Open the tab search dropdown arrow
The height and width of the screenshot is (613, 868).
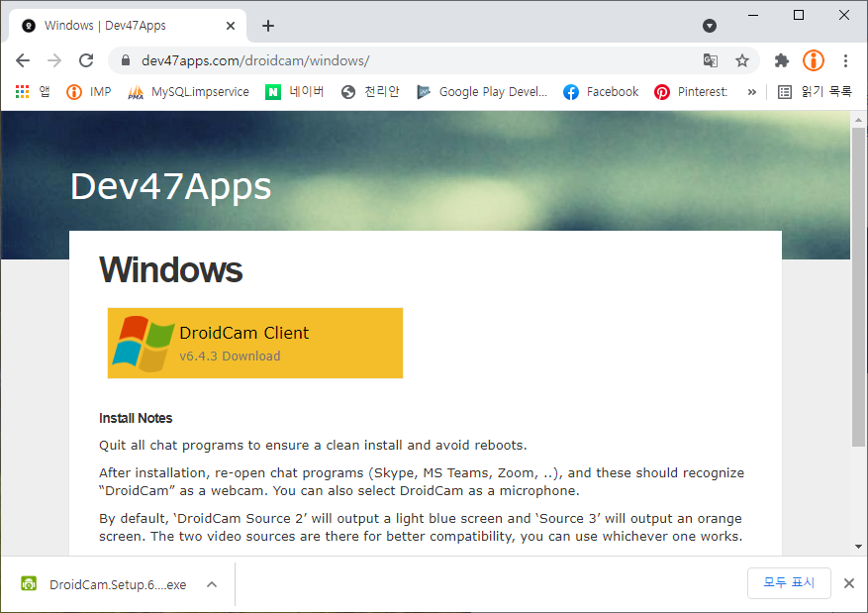[x=709, y=26]
